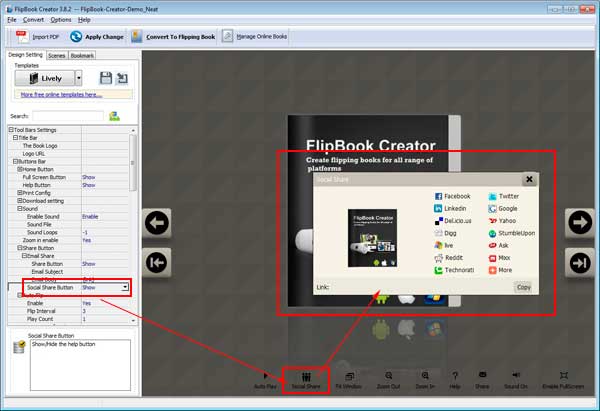This screenshot has width=600, height=411.
Task: Copy the share link with Copy button
Action: coord(524,287)
